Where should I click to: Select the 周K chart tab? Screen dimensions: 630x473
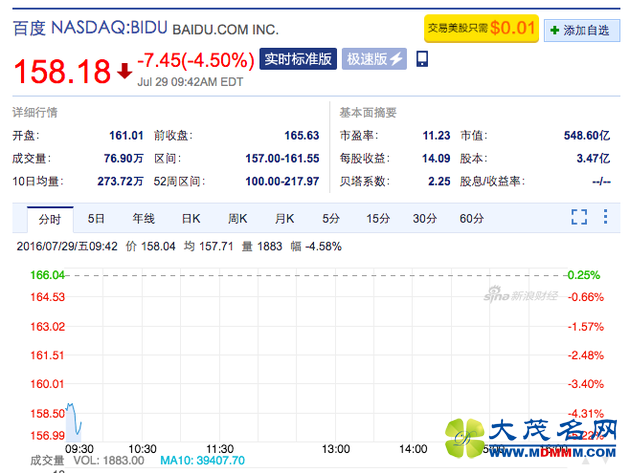237,219
